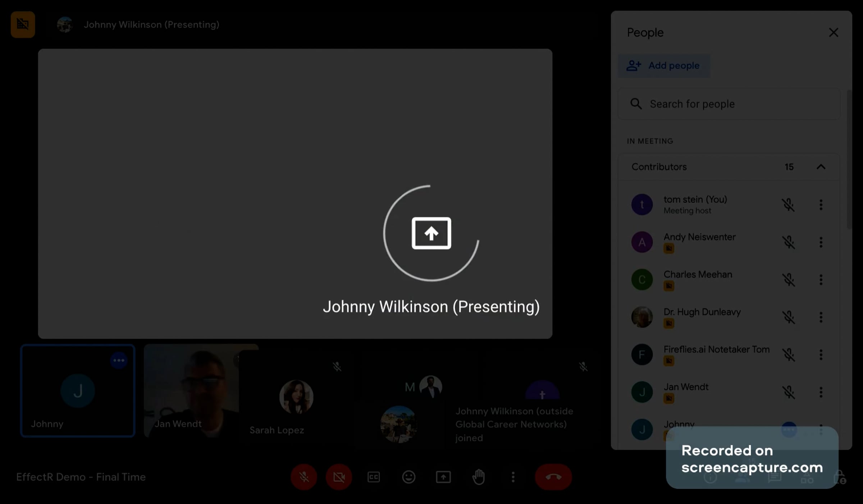
Task: Click the orange camera-off icon top left
Action: click(x=23, y=24)
